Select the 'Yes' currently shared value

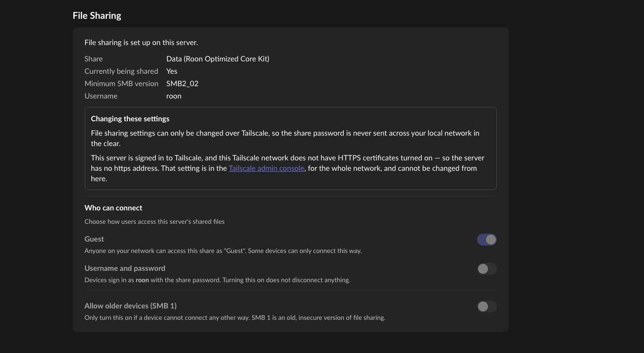[x=172, y=71]
